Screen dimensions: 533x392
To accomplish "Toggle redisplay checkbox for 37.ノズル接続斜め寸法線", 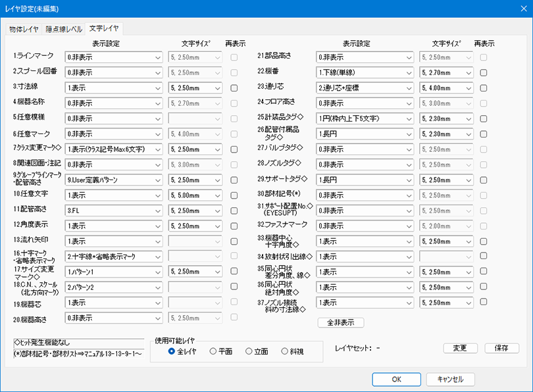I will pyautogui.click(x=484, y=302).
